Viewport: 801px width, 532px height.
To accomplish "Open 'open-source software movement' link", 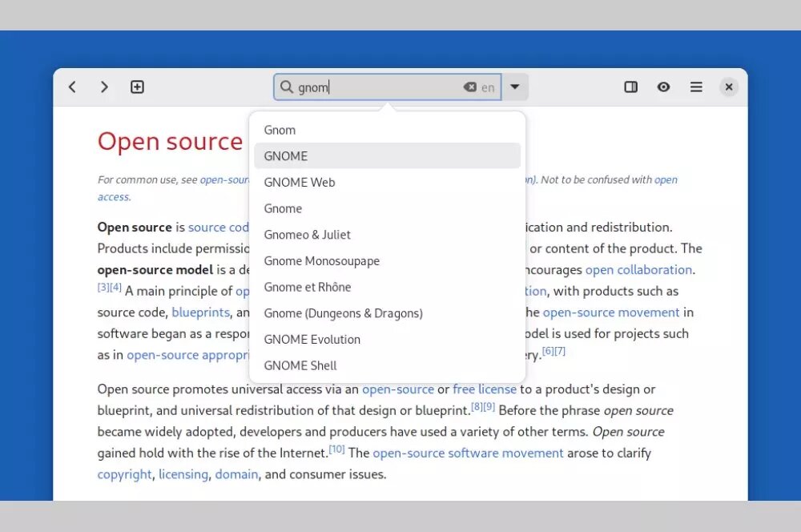I will (x=468, y=453).
